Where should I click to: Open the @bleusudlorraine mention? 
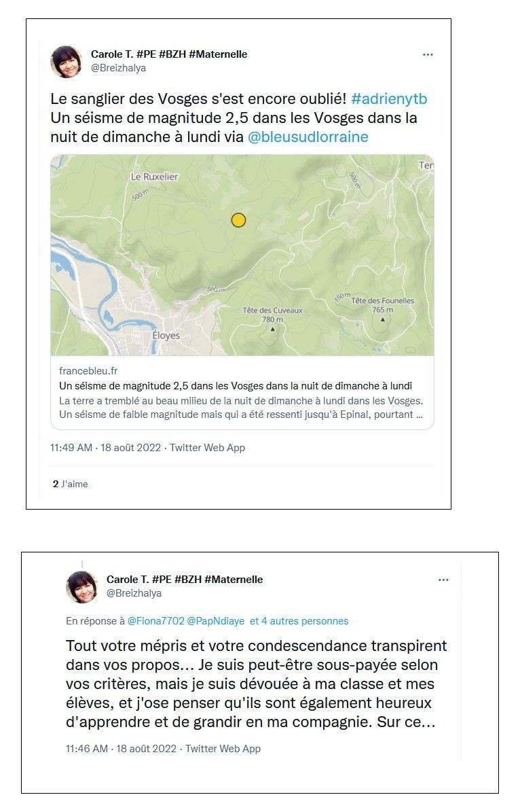coord(308,137)
